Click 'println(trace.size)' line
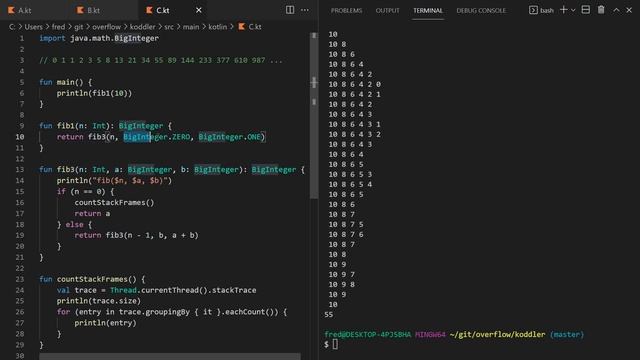This screenshot has width=640, height=360. click(x=99, y=301)
